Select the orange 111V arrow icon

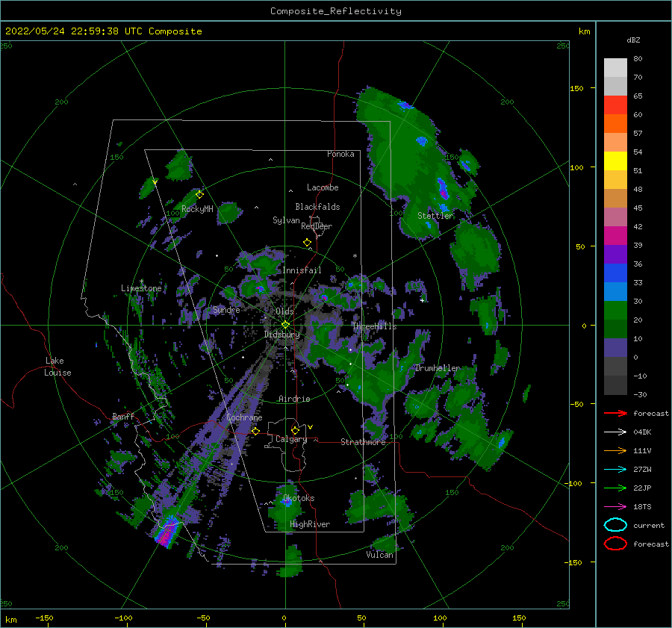click(x=615, y=450)
